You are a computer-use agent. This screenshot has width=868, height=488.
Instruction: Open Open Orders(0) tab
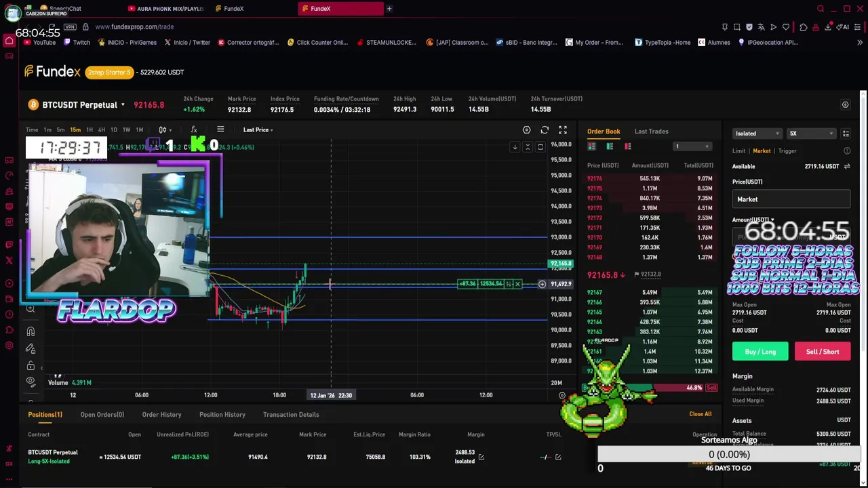click(102, 414)
